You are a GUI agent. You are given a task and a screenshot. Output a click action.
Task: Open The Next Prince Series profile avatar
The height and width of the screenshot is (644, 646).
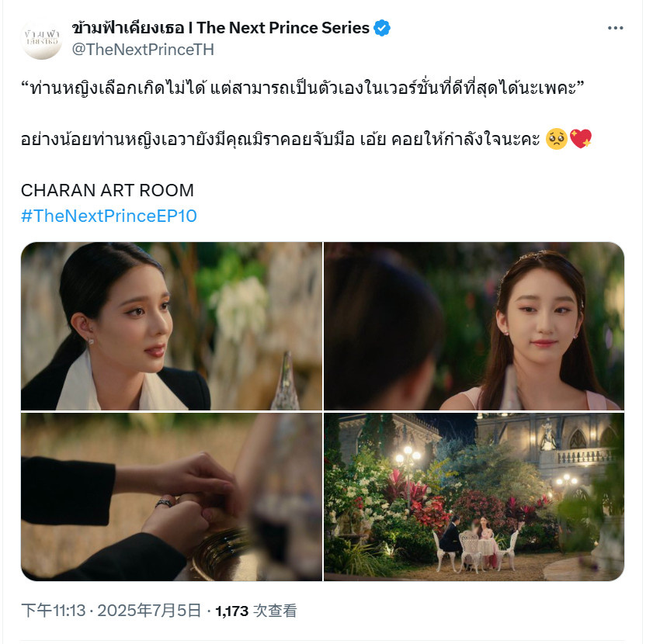(41, 39)
